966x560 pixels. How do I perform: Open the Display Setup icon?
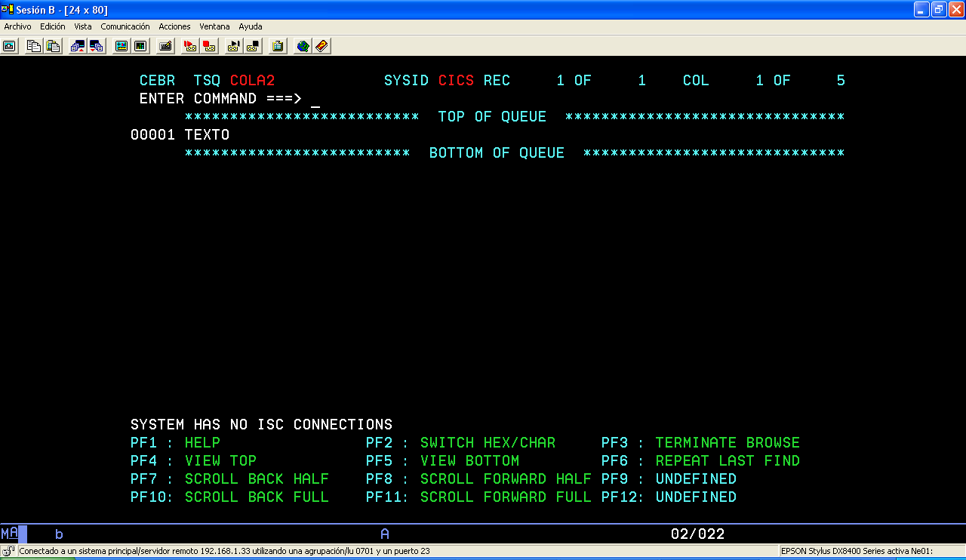[x=120, y=46]
